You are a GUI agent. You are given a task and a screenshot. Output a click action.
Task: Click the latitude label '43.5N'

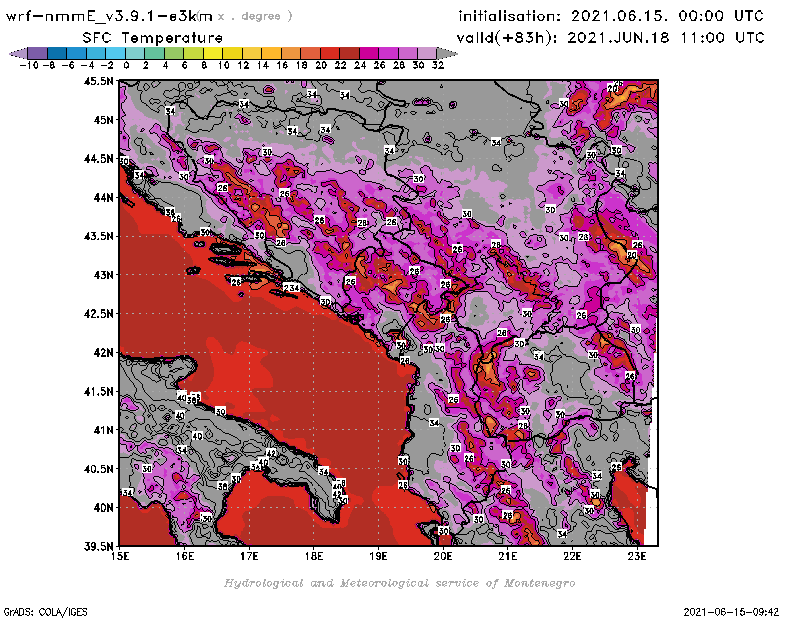(x=98, y=236)
